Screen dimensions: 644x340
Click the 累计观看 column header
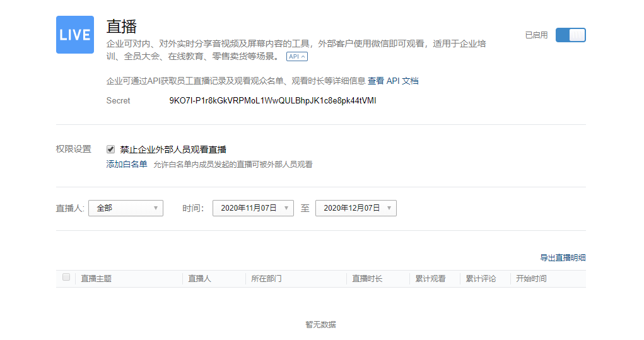coord(430,279)
